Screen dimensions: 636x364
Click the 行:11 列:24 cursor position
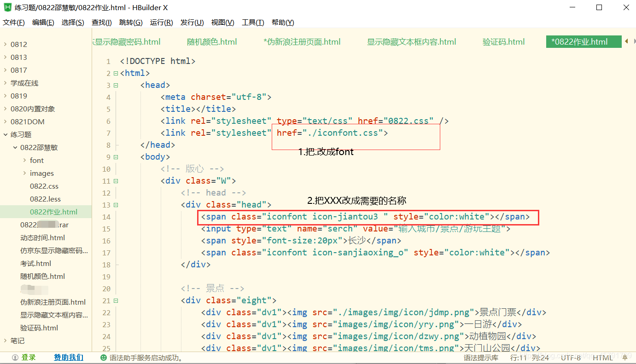[530, 358]
